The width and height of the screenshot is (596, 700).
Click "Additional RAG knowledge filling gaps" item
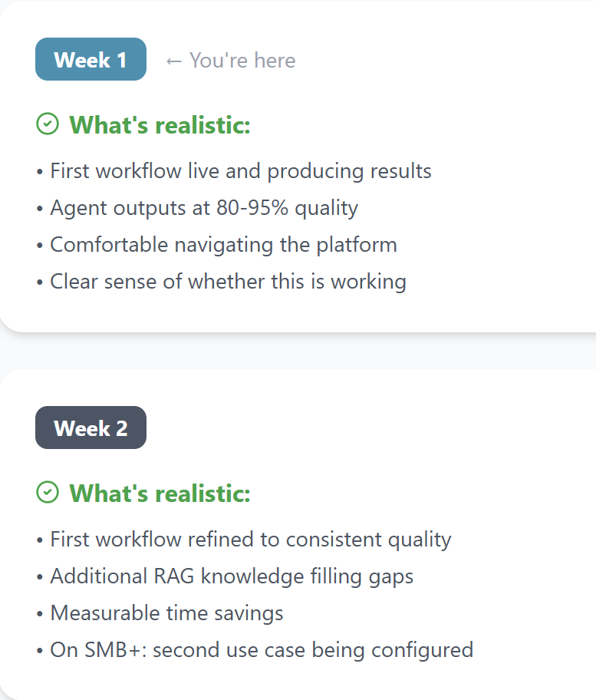pos(232,576)
